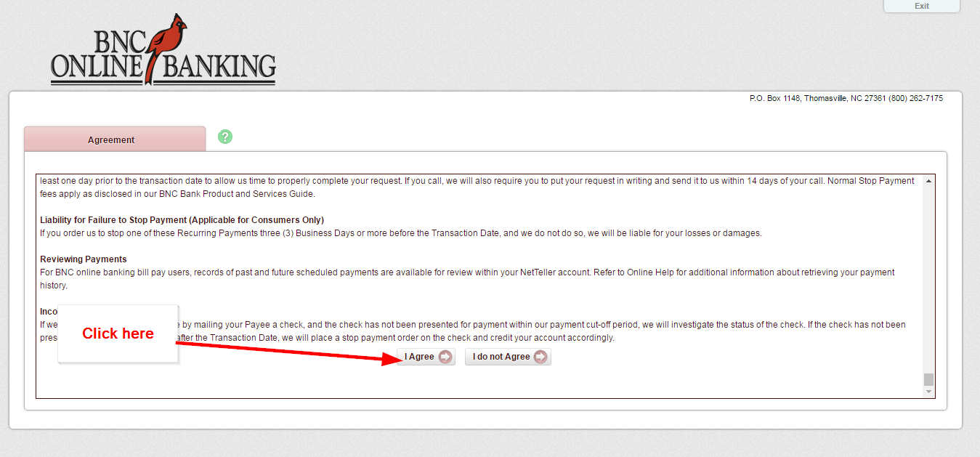Decline with the I do not Agree button

pyautogui.click(x=508, y=357)
